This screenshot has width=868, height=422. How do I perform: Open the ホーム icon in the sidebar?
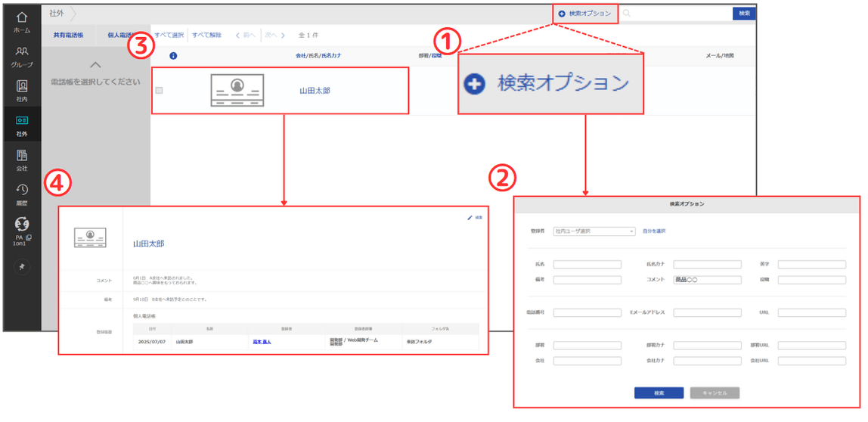coord(22,17)
